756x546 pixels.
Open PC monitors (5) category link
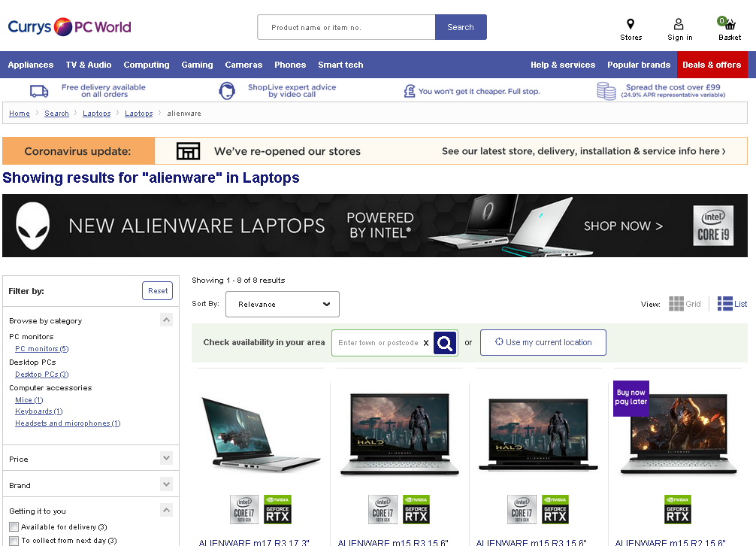(x=42, y=349)
